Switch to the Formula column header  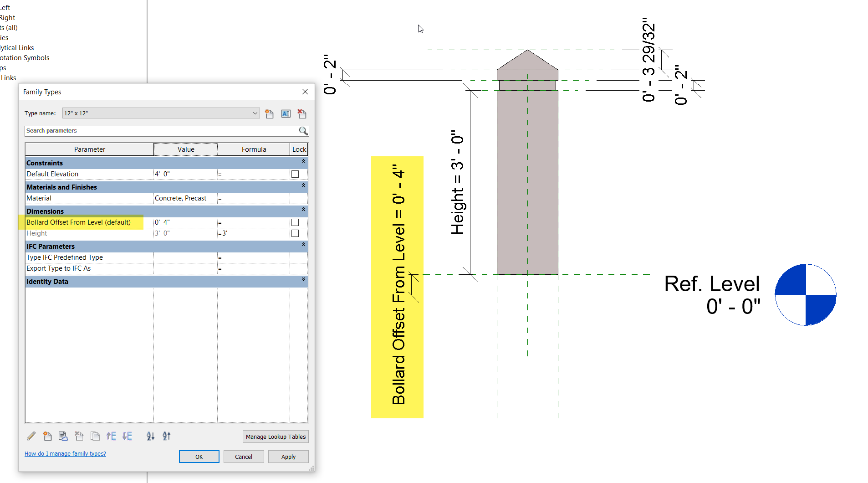[254, 149]
